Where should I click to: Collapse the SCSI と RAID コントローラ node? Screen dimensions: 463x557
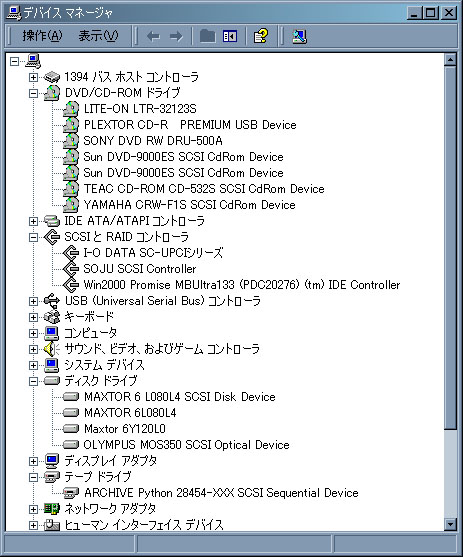coord(33,237)
